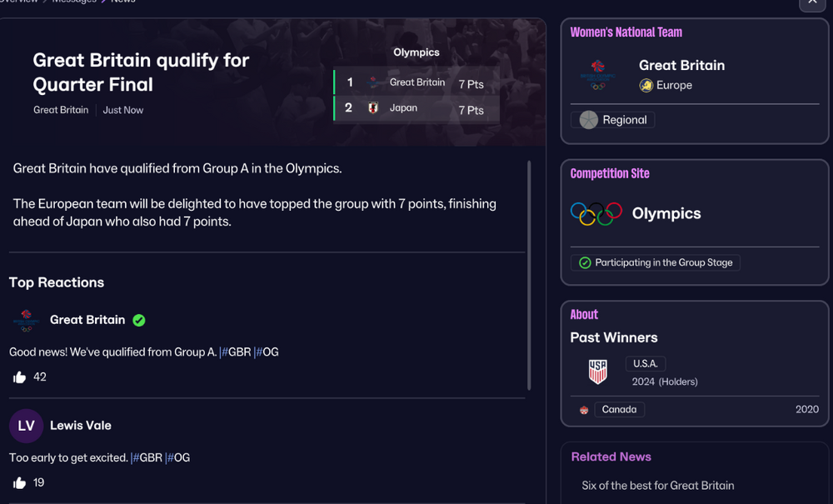This screenshot has height=504, width=833.
Task: Click the Japan flag badge in standings
Action: point(373,107)
